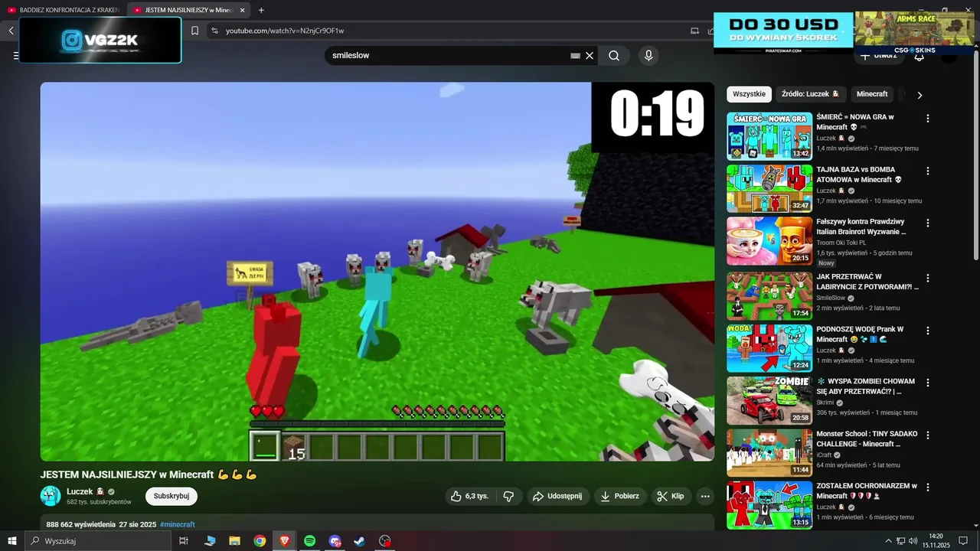Viewport: 980px width, 551px height.
Task: Open options menu for PODNOSZĘ WODĘ Prank
Action: 928,331
